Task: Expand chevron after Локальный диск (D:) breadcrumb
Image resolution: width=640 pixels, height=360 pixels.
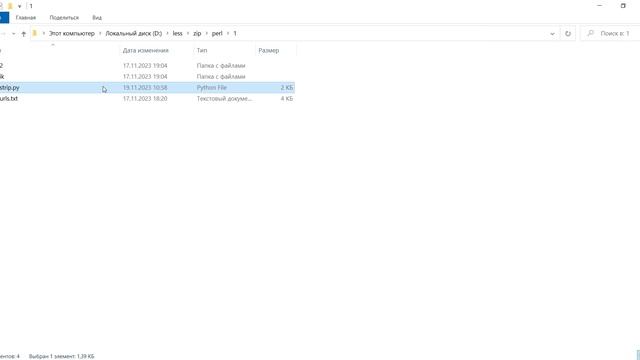Action: [x=167, y=33]
